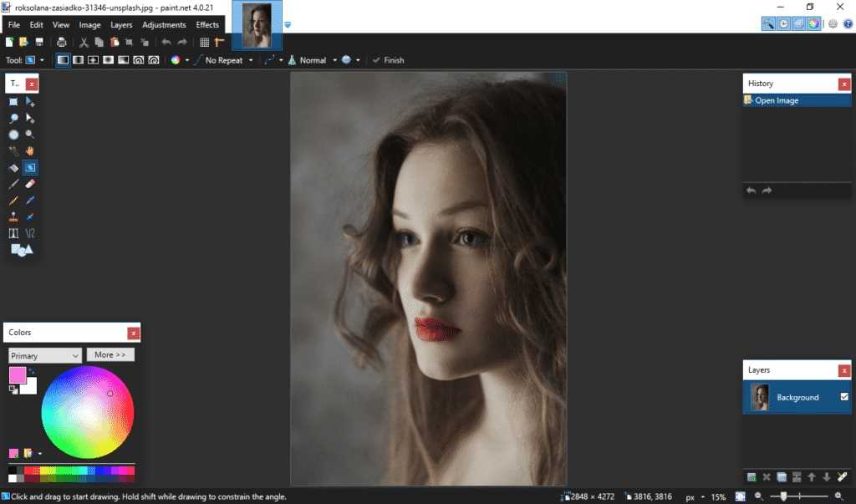Click the zoom slider in status bar
The width and height of the screenshot is (856, 504).
coord(783,496)
